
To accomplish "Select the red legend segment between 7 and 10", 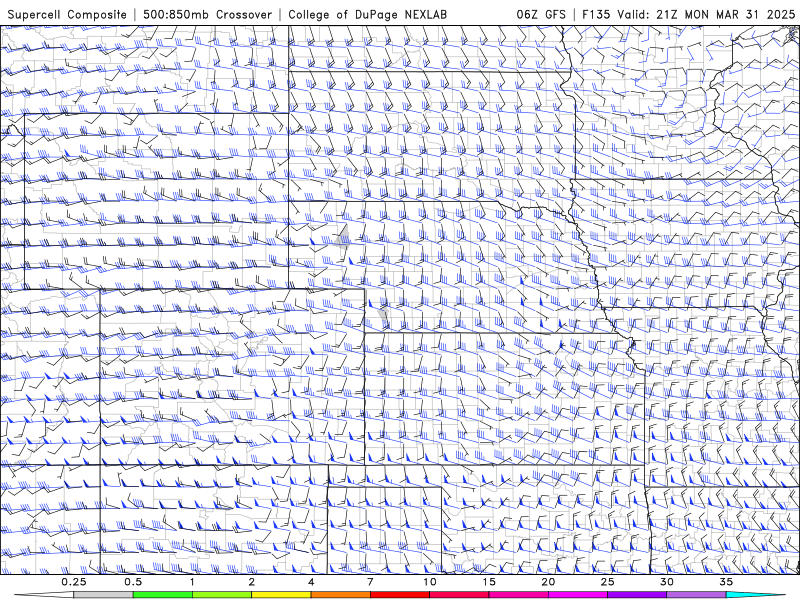I will [400, 595].
